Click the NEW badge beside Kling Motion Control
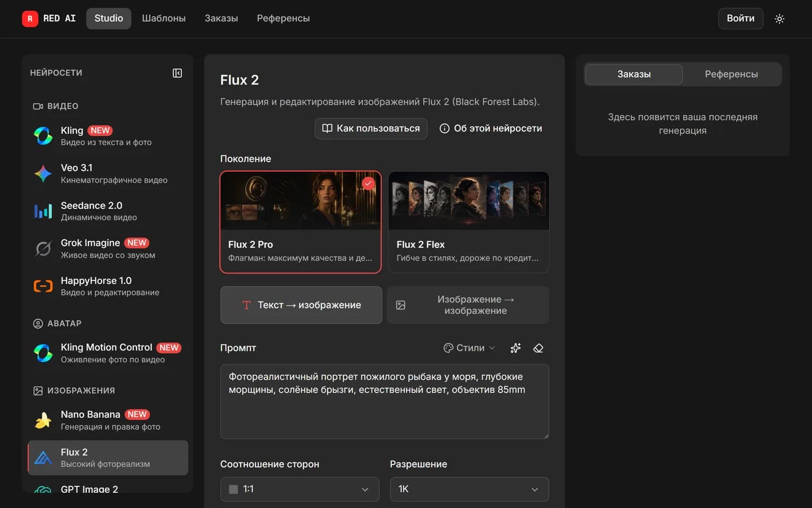The width and height of the screenshot is (812, 508). click(x=169, y=348)
